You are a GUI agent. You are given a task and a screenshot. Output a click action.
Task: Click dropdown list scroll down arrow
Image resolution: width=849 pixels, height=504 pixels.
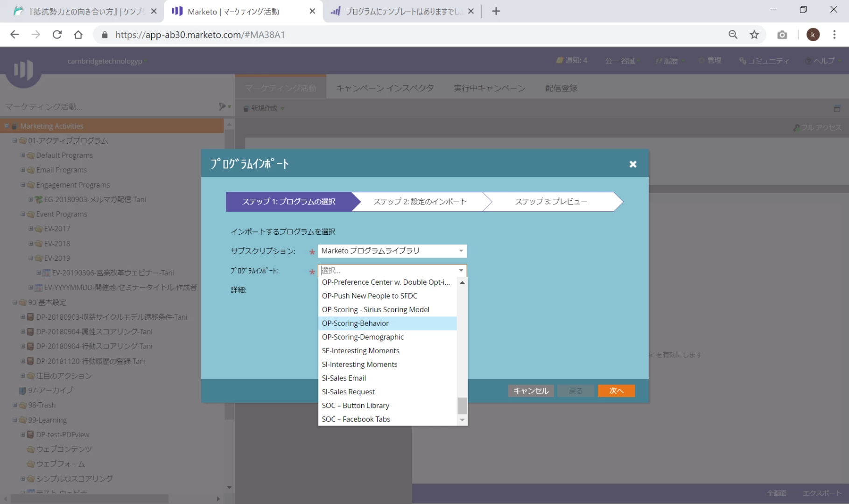point(462,420)
